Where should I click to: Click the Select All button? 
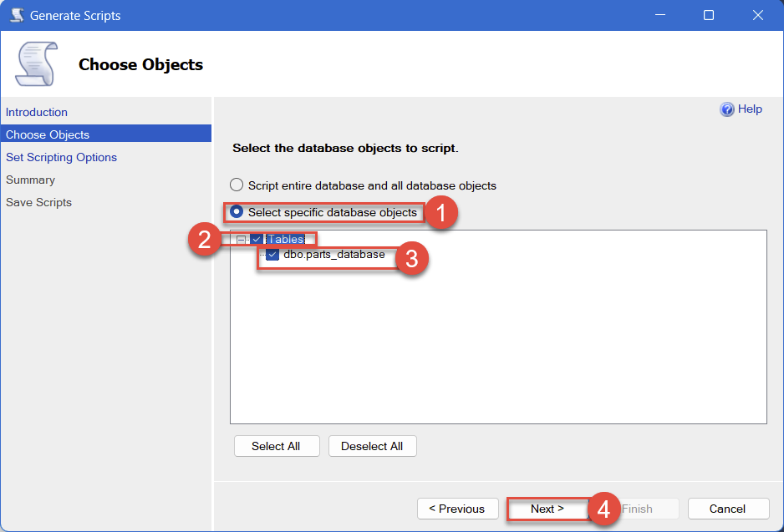point(277,446)
